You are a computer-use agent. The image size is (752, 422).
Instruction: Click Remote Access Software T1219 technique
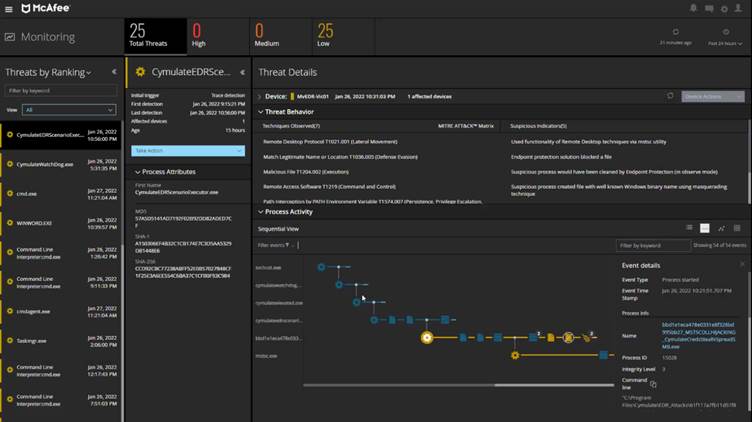tap(329, 187)
